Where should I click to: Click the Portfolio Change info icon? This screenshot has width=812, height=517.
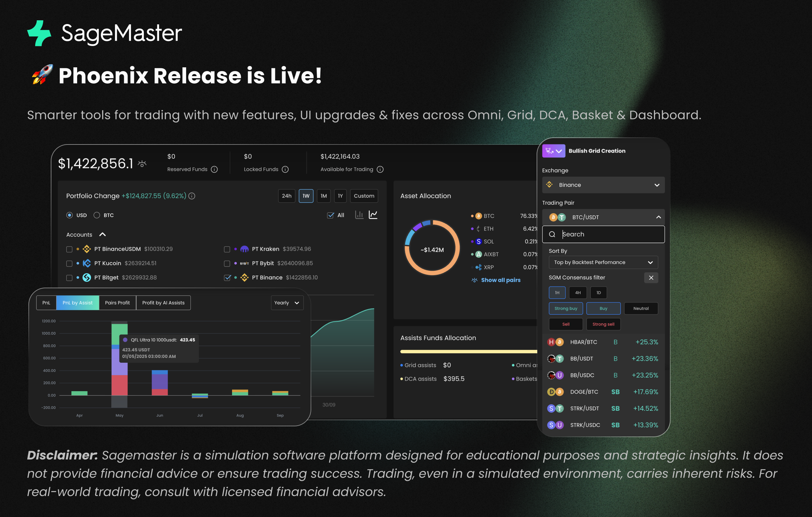[x=192, y=196]
